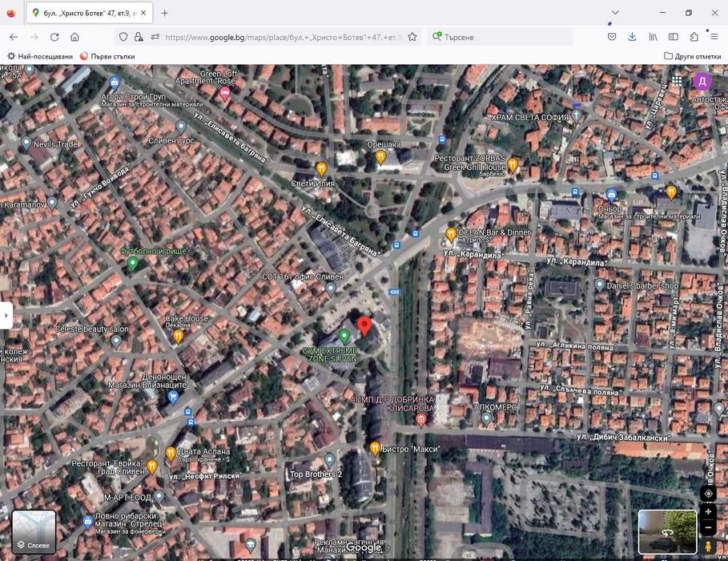
Task: Click Орешака restaurant marker
Action: [x=380, y=157]
